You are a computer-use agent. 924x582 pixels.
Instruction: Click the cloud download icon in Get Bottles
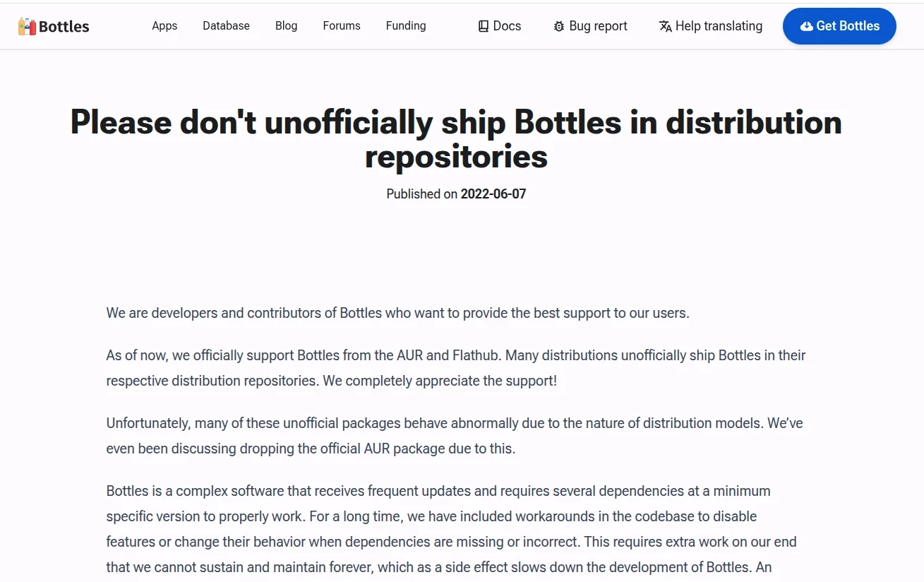tap(807, 27)
